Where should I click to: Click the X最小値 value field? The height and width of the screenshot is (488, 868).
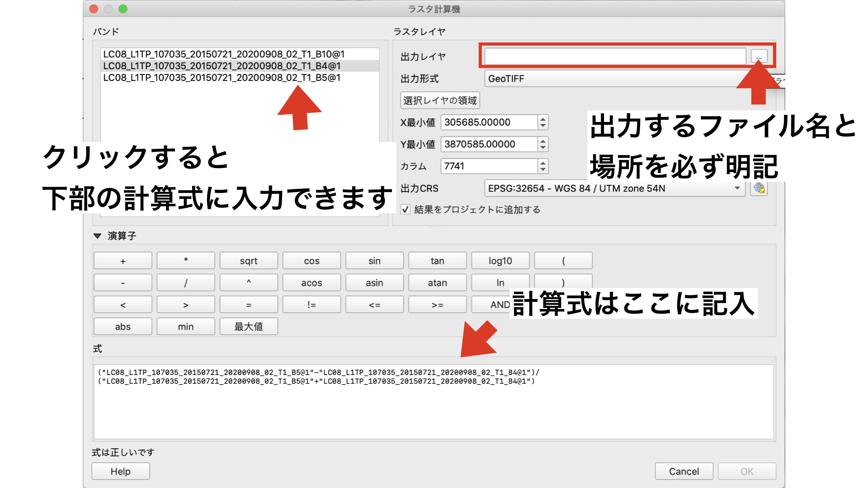pos(489,122)
